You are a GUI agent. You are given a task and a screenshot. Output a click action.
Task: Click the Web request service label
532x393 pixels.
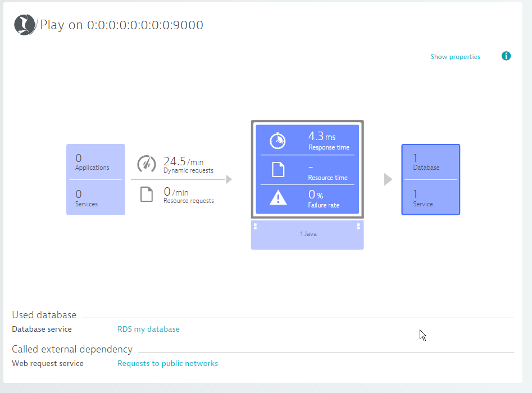(x=48, y=363)
